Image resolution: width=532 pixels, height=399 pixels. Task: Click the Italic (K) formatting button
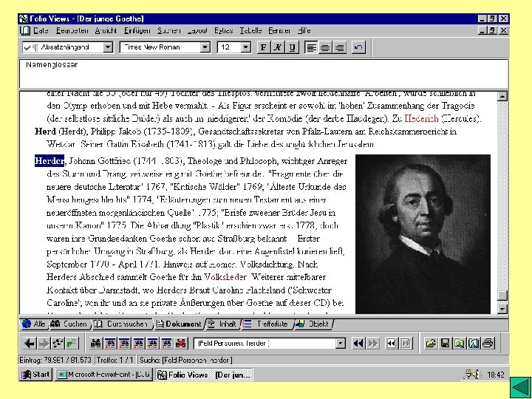point(277,47)
